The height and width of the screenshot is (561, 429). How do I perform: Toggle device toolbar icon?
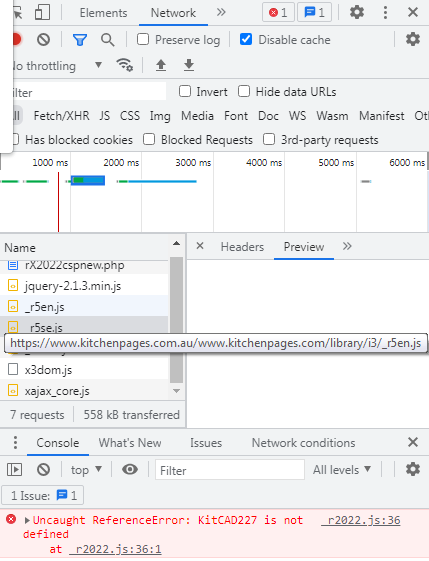[42, 13]
